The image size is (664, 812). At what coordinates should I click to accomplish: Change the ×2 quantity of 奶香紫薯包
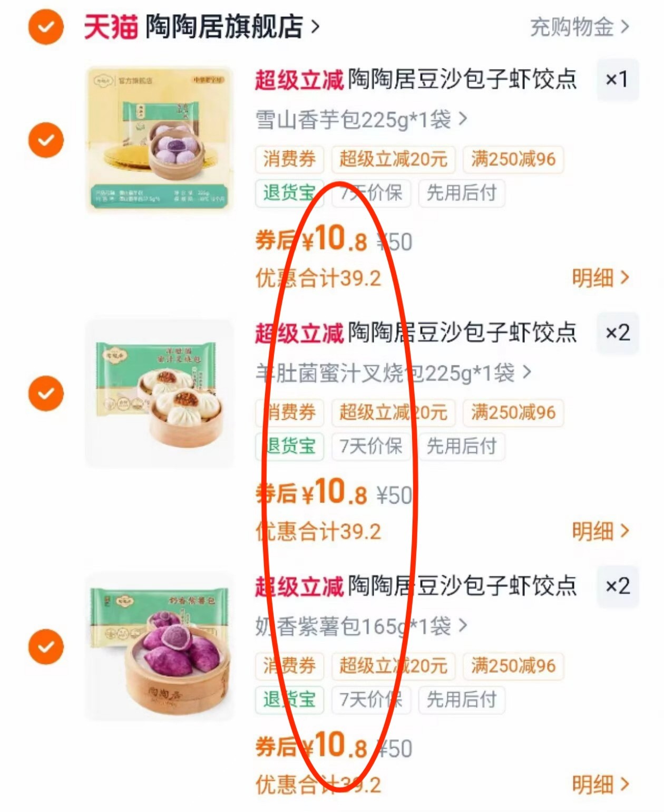tap(618, 586)
